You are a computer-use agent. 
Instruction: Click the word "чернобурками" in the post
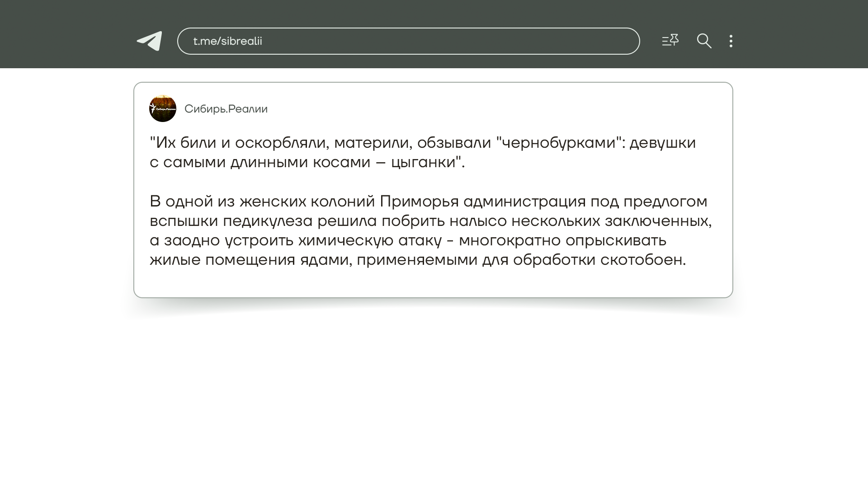click(558, 143)
